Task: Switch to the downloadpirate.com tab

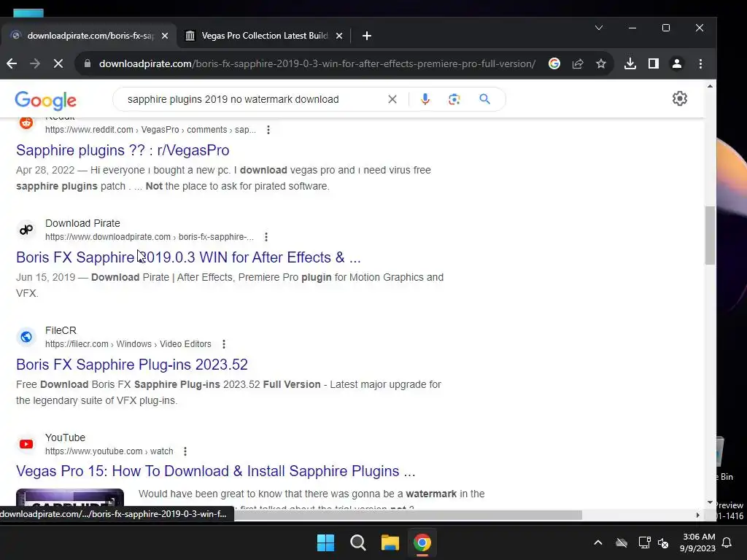Action: pyautogui.click(x=88, y=36)
